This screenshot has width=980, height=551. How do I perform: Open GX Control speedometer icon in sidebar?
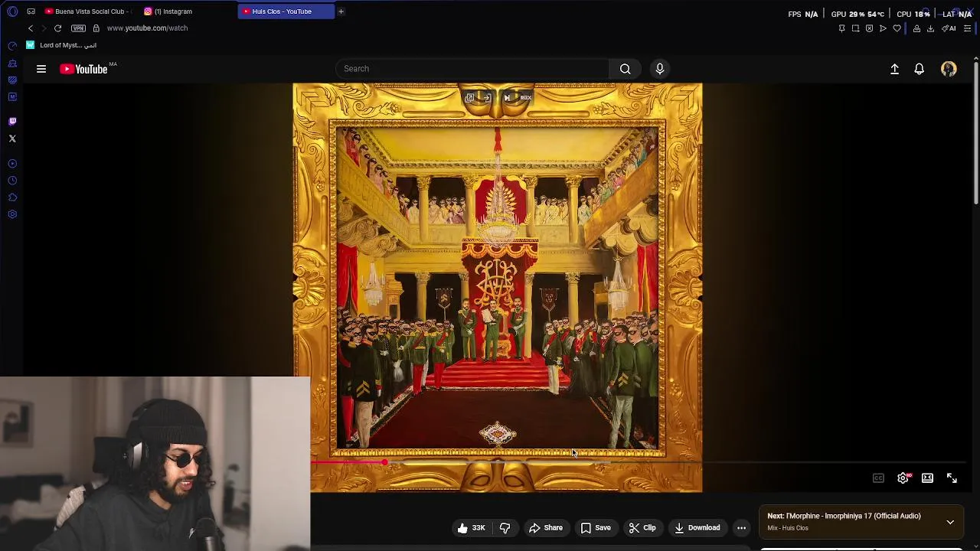click(x=12, y=46)
